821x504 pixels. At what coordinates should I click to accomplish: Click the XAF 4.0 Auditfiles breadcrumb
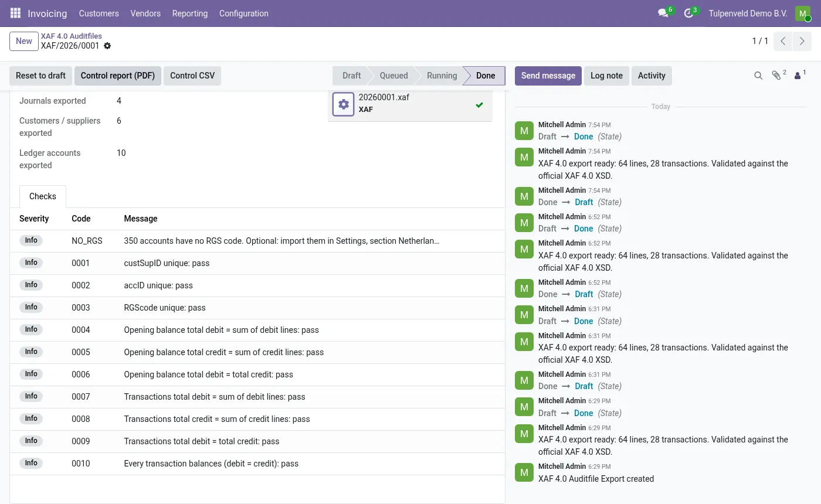click(x=72, y=36)
